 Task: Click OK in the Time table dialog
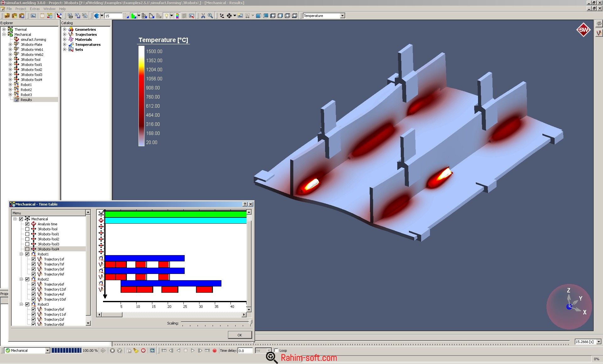pos(240,335)
